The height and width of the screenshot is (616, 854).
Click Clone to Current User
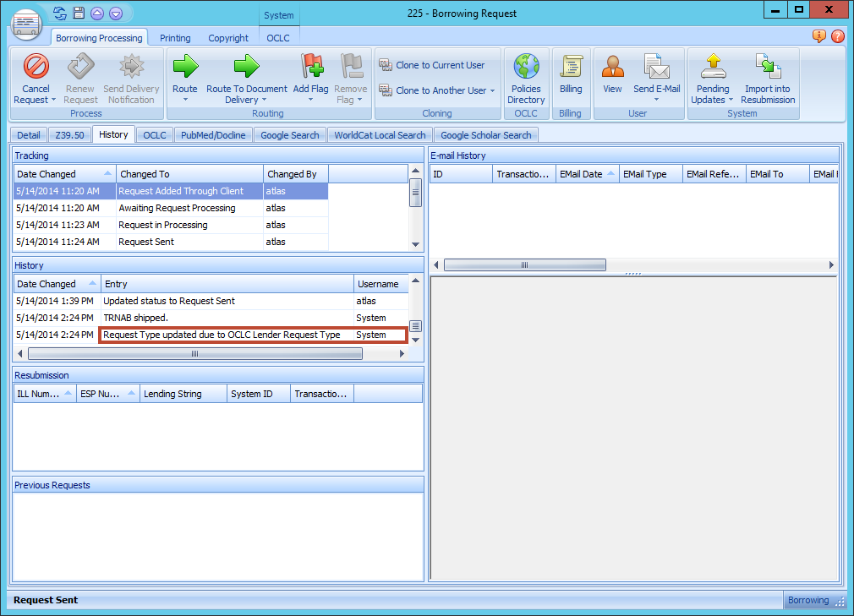tap(436, 64)
